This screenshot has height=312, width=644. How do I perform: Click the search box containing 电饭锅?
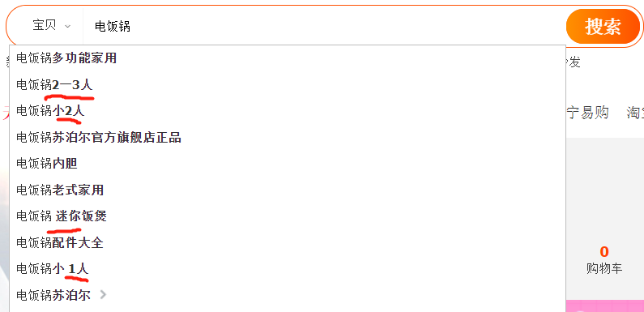(x=325, y=26)
